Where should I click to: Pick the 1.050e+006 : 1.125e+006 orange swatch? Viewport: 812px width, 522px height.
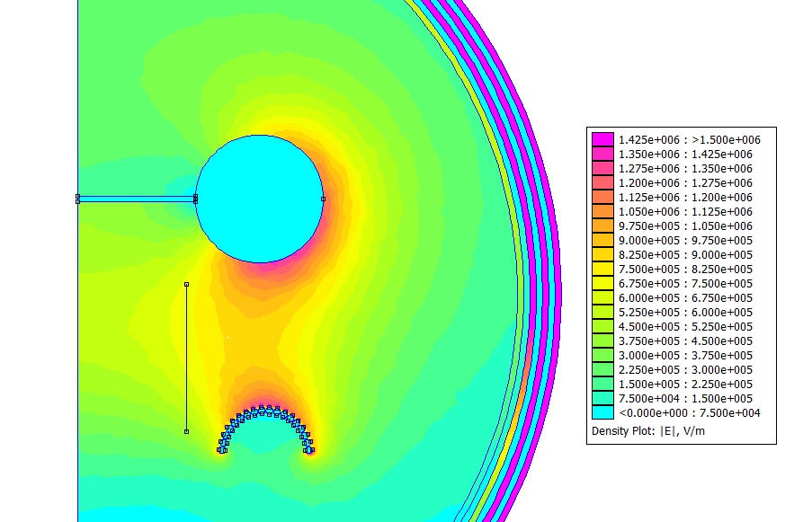[602, 212]
